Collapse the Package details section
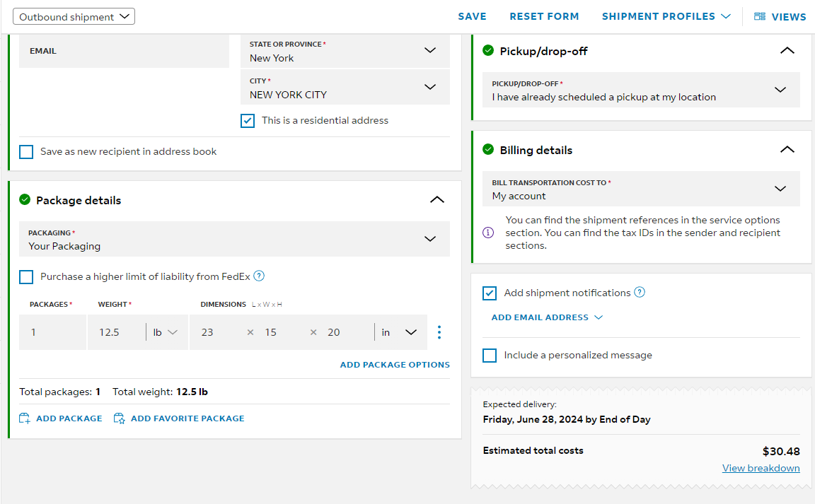815x504 pixels. 437,200
